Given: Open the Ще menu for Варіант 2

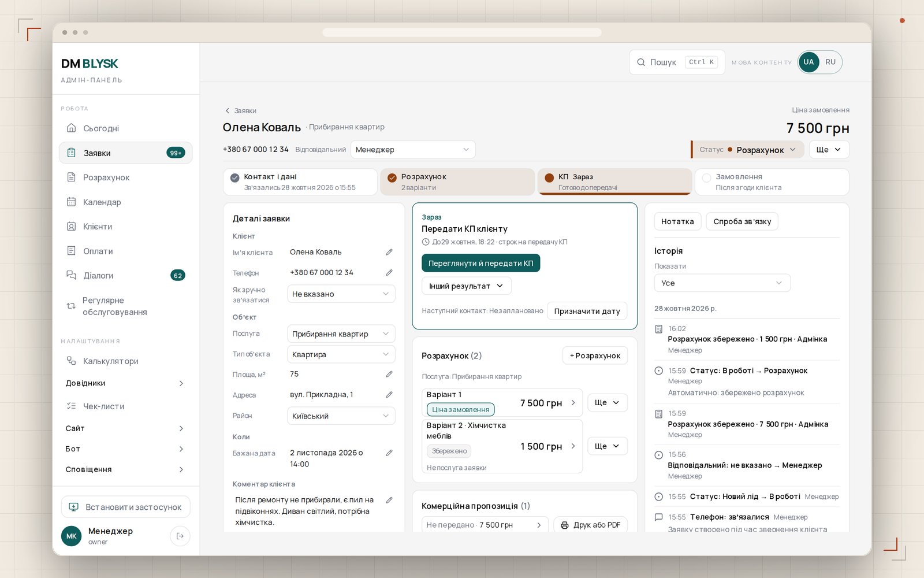Looking at the screenshot, I should click(x=608, y=446).
